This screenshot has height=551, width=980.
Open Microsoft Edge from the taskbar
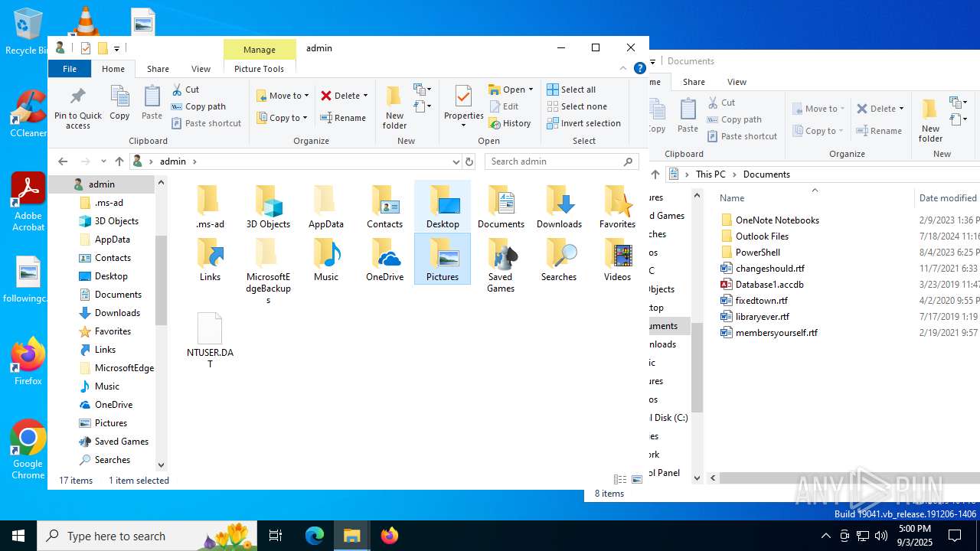[x=315, y=536]
